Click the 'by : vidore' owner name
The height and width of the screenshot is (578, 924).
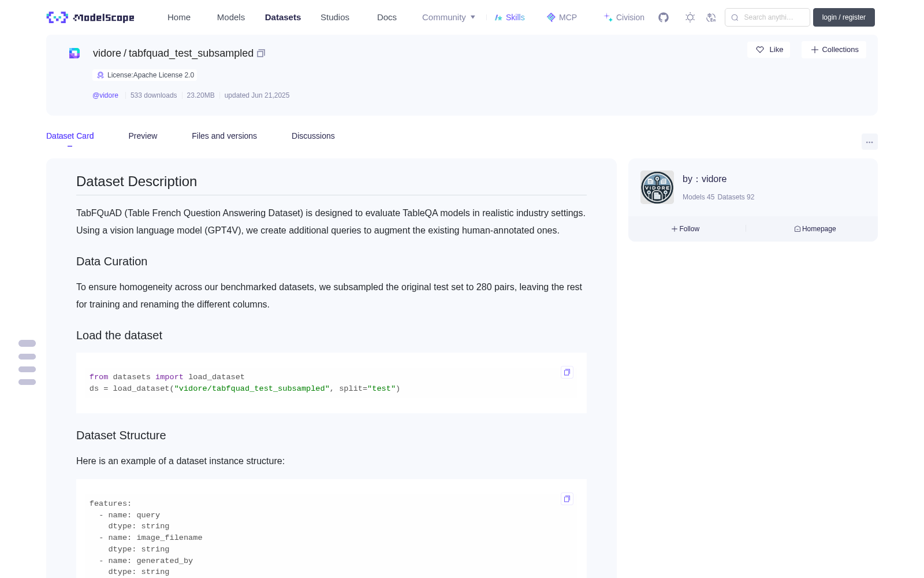coord(705,179)
